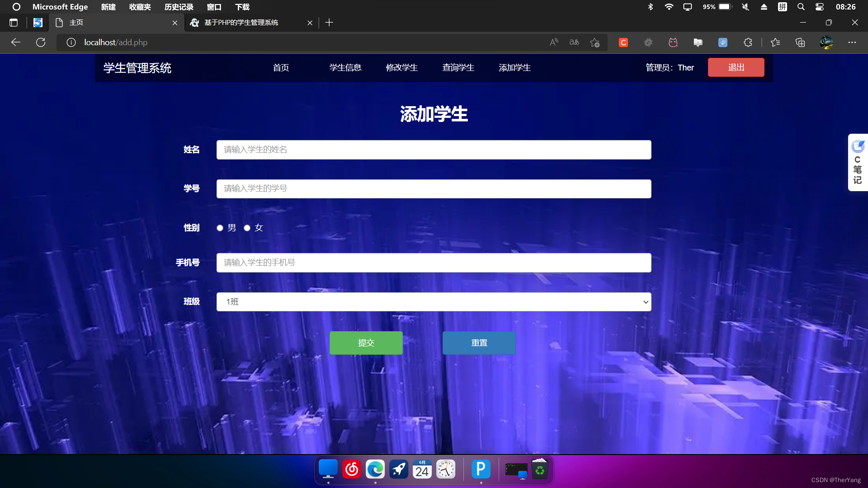Expand the 班级 class dropdown
The height and width of the screenshot is (488, 868).
(434, 302)
